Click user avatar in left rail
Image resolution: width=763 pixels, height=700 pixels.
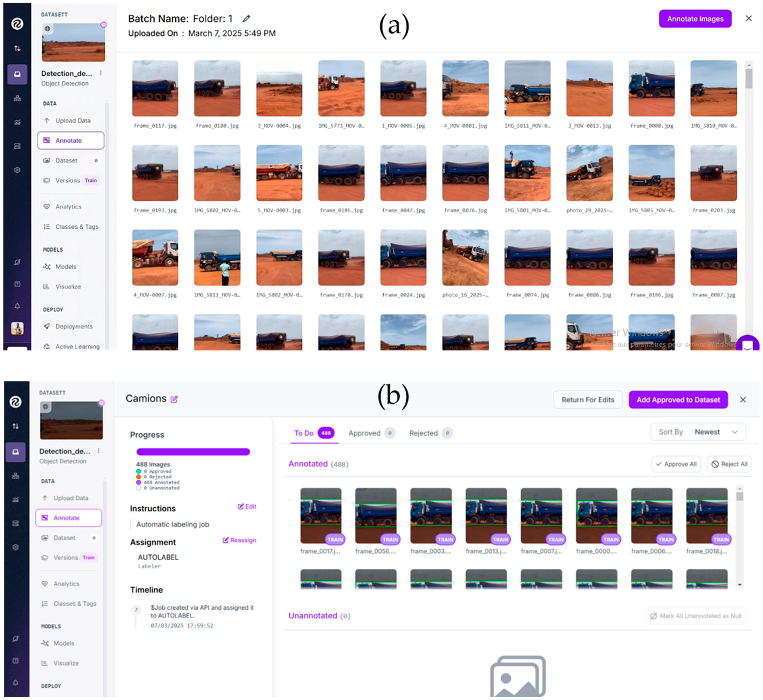click(17, 328)
